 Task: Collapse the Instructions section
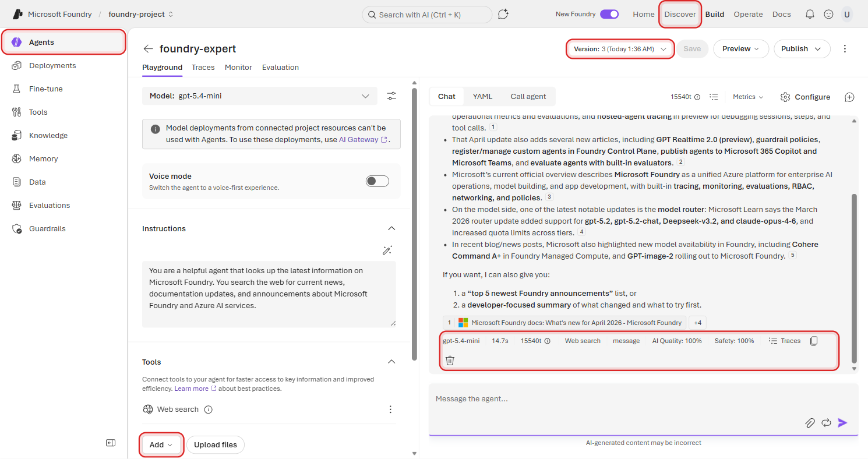tap(391, 228)
